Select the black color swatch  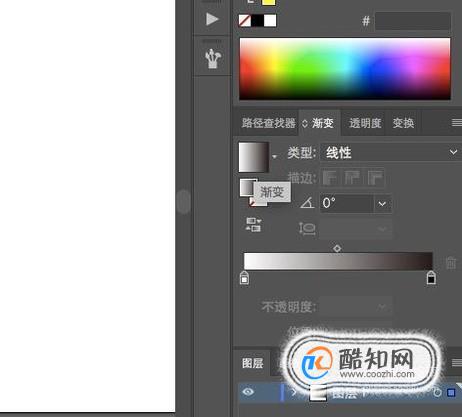[257, 21]
